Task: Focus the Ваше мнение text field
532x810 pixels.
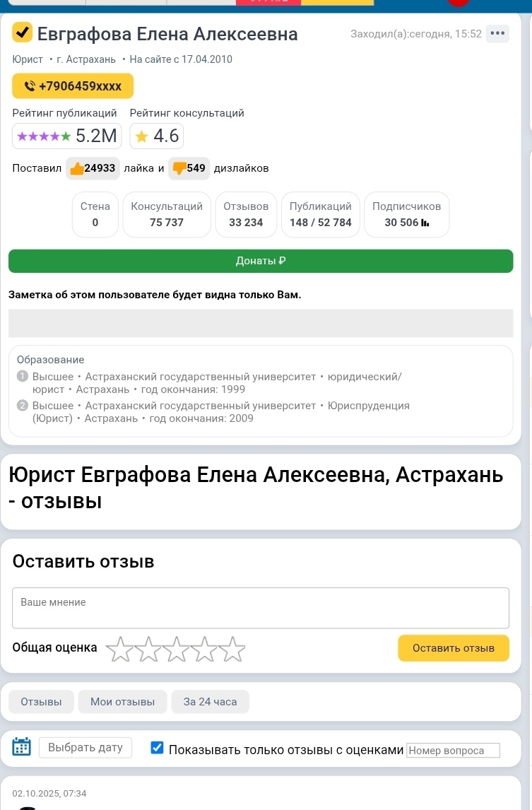Action: 260,608
